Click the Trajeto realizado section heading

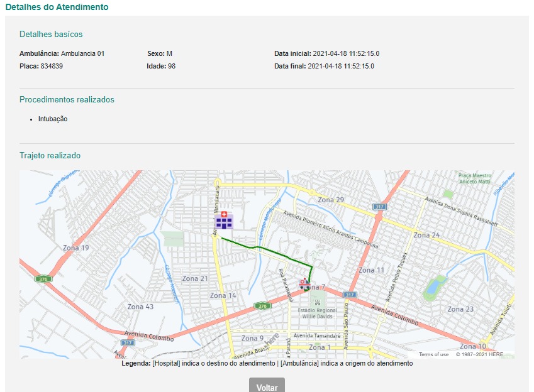[x=50, y=155]
